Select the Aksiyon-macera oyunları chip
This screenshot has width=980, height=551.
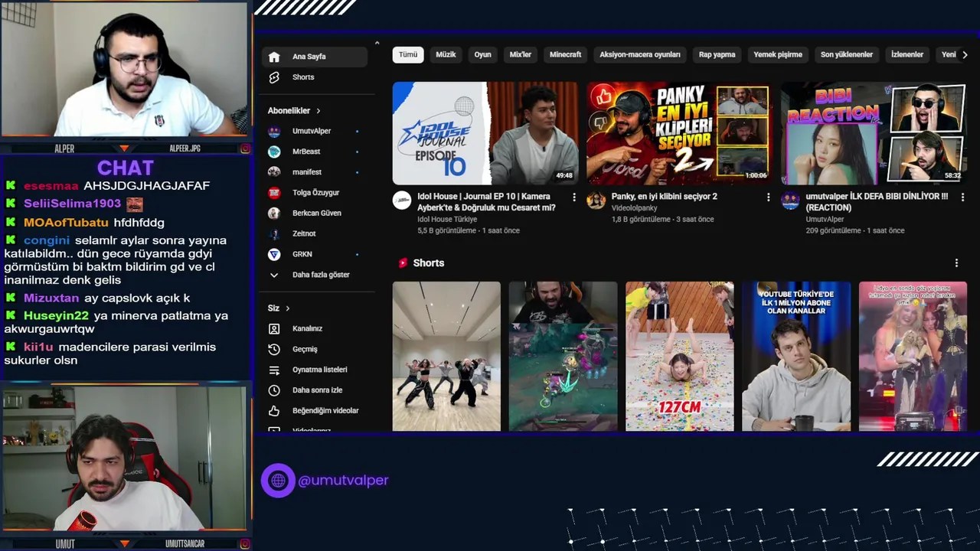pos(640,55)
